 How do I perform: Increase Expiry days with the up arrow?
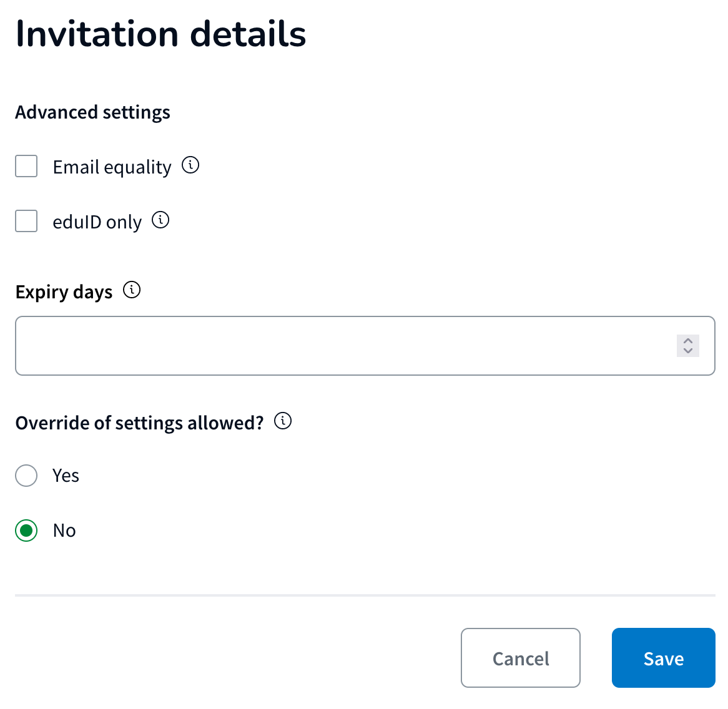point(688,341)
